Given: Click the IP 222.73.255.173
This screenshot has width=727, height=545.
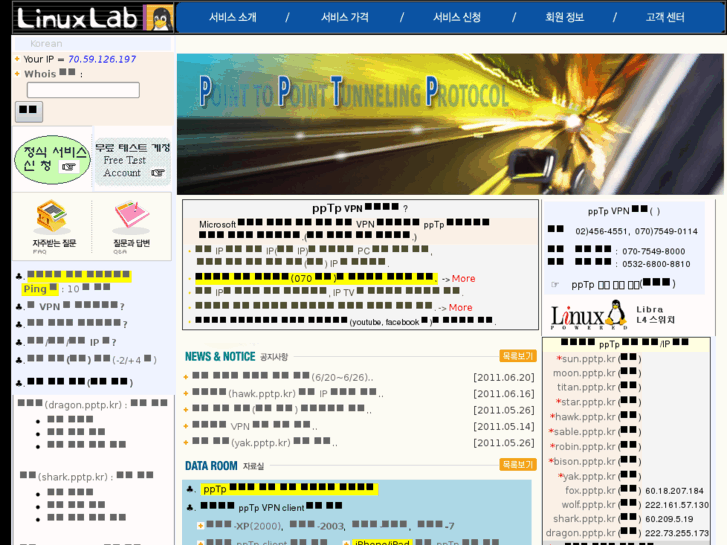Looking at the screenshot, I should pyautogui.click(x=677, y=533).
